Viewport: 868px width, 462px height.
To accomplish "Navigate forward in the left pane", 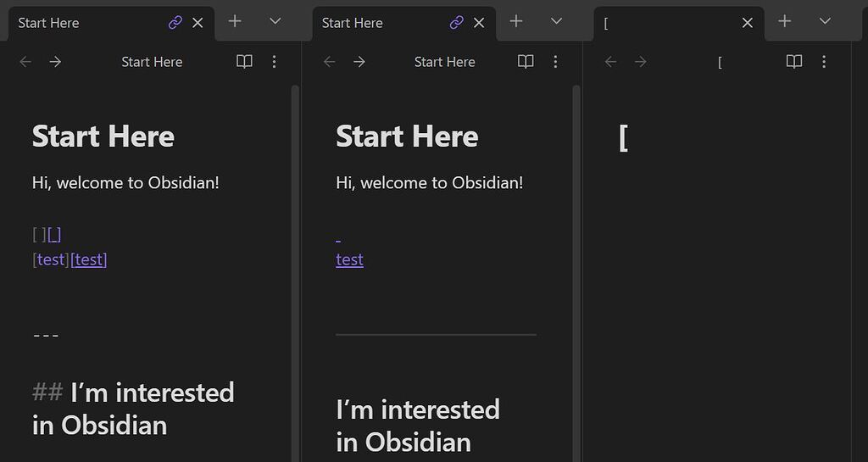I will click(55, 62).
